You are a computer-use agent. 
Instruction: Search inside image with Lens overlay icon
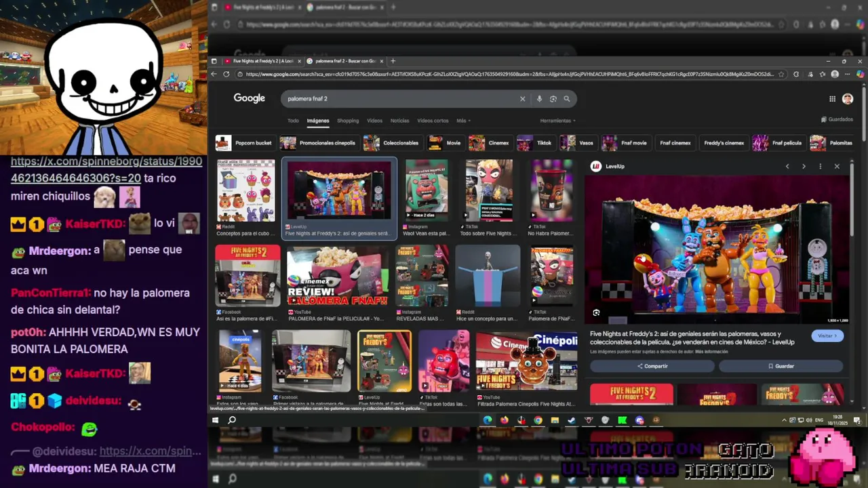[x=596, y=312]
